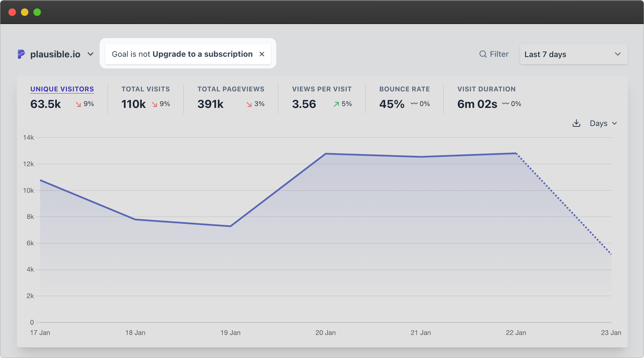Switch to the Bounce Rate metric
Image resolution: width=644 pixels, height=358 pixels.
click(404, 89)
